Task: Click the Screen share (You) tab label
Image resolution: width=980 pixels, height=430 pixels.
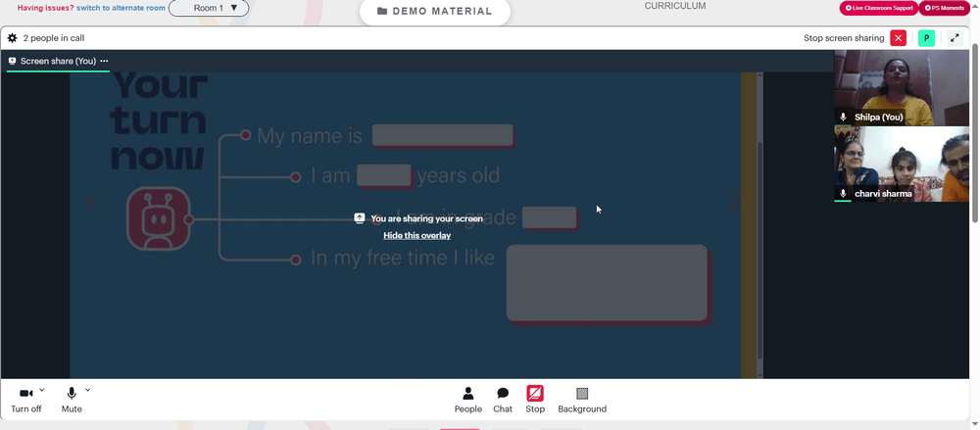Action: [x=58, y=61]
